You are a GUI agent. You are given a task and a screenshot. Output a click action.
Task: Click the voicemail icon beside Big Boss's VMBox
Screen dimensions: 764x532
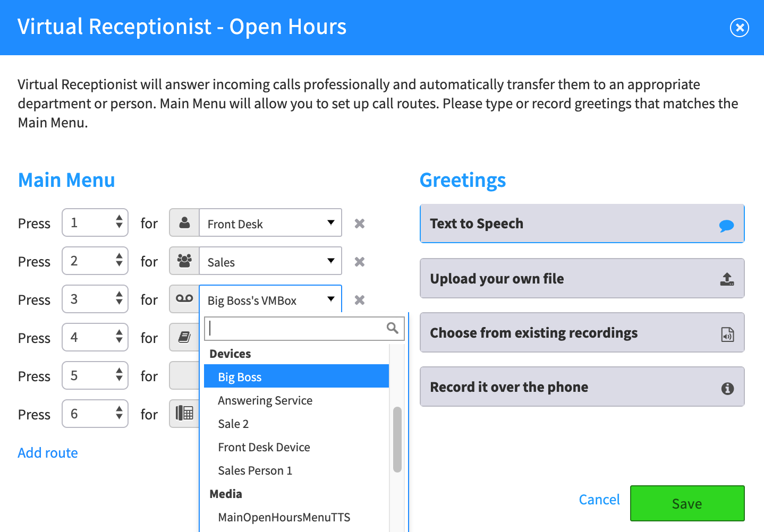(184, 299)
